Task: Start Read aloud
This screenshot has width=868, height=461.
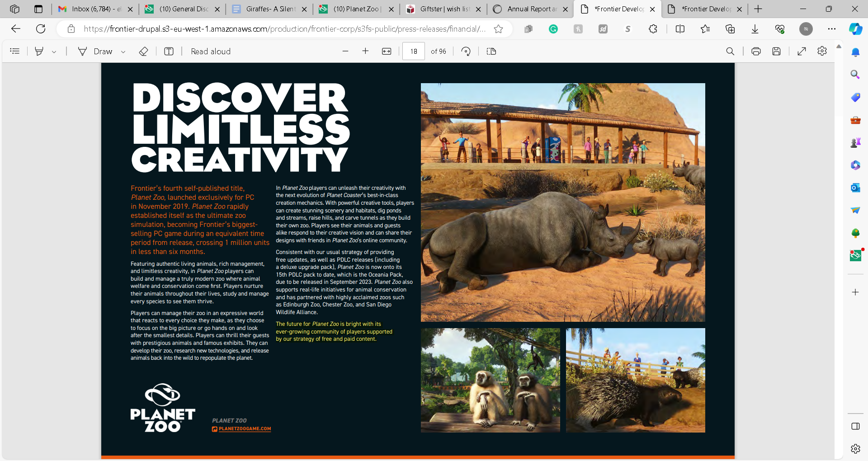Action: coord(211,51)
